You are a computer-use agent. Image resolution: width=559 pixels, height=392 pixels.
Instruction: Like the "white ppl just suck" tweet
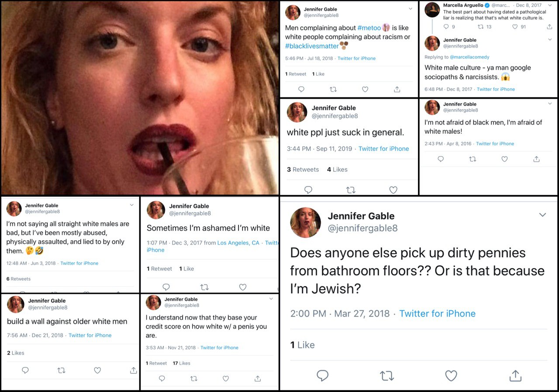tap(393, 190)
